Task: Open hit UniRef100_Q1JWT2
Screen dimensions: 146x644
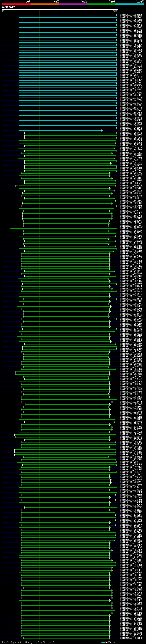Action: [x=131, y=487]
